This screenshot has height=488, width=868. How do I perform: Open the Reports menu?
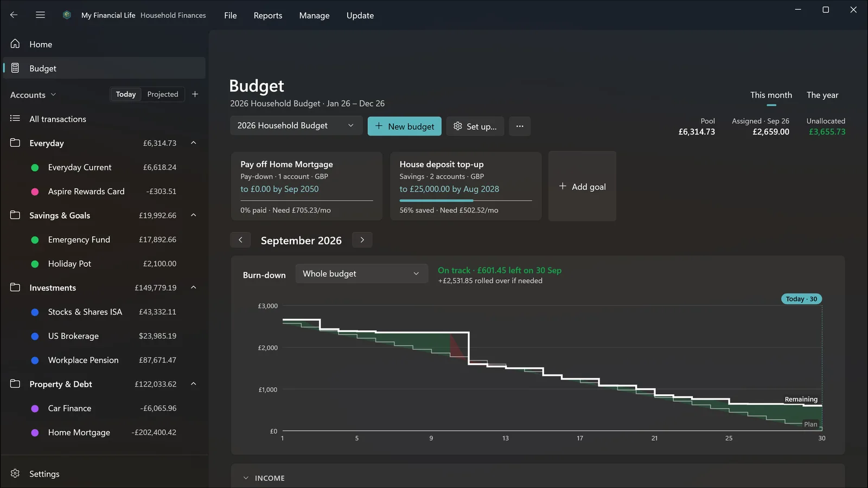tap(268, 15)
